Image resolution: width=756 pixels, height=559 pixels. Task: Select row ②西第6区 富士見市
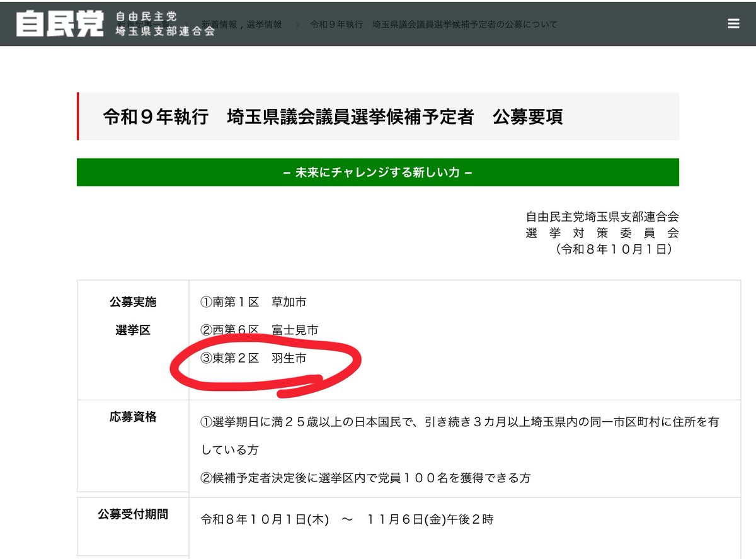point(259,330)
